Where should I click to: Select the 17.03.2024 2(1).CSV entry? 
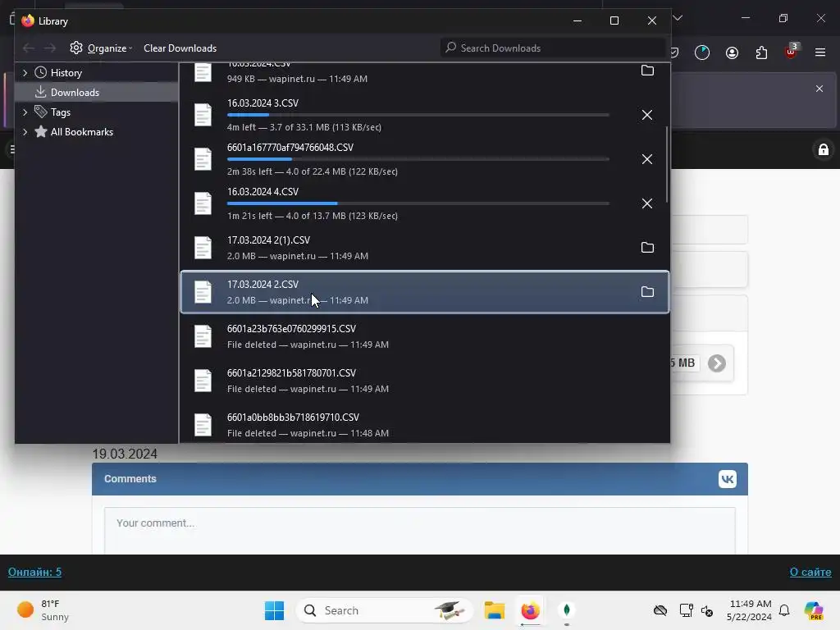click(x=424, y=248)
